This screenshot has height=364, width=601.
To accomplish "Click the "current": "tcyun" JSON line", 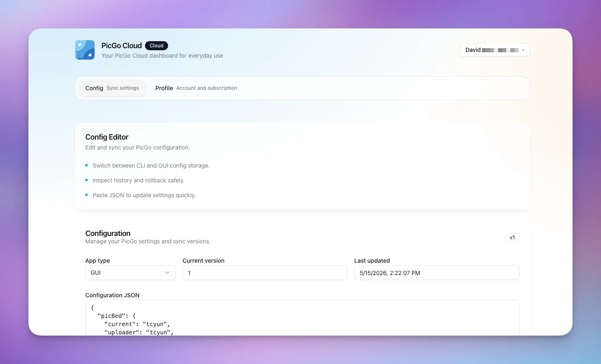I will coord(137,324).
